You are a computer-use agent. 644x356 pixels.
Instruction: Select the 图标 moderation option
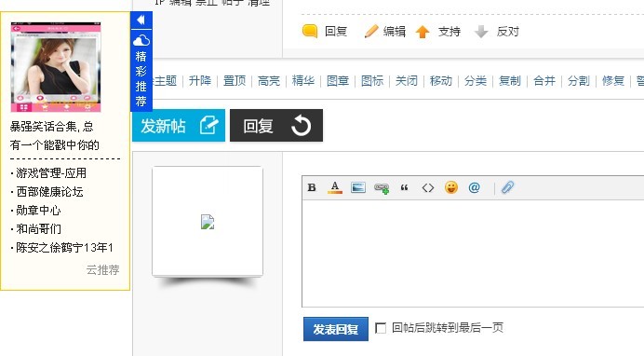[x=372, y=80]
